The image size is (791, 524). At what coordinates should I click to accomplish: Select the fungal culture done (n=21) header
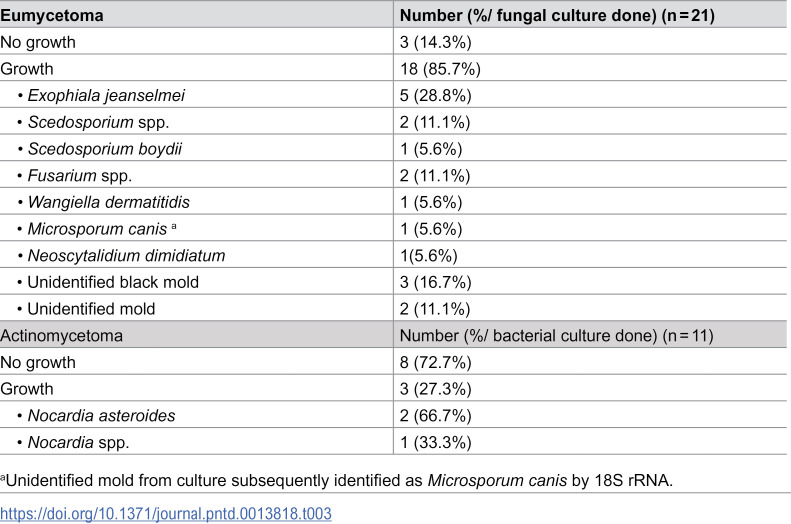point(557,16)
